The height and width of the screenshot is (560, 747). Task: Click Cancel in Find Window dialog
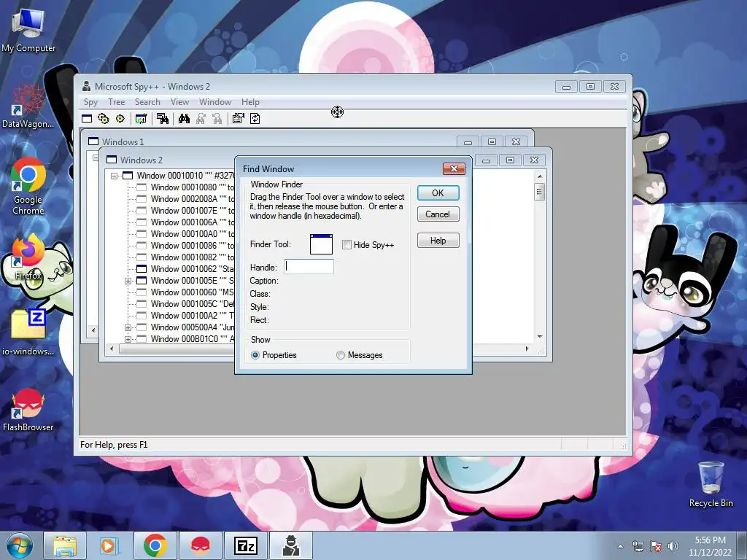click(x=438, y=214)
